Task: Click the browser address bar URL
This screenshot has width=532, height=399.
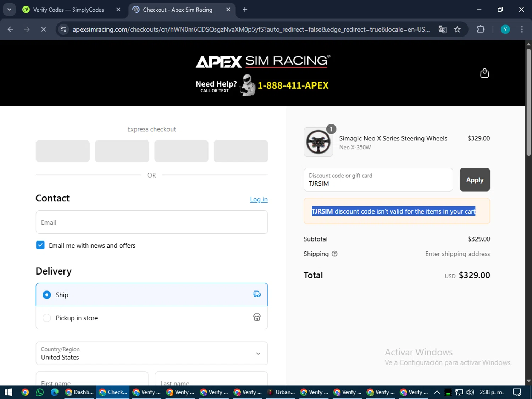Action: point(251,29)
